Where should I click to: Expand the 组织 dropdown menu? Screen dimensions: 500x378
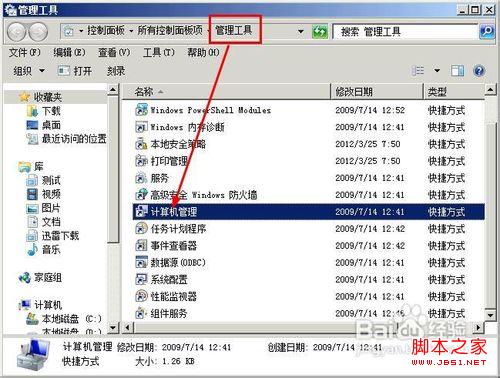(x=42, y=71)
